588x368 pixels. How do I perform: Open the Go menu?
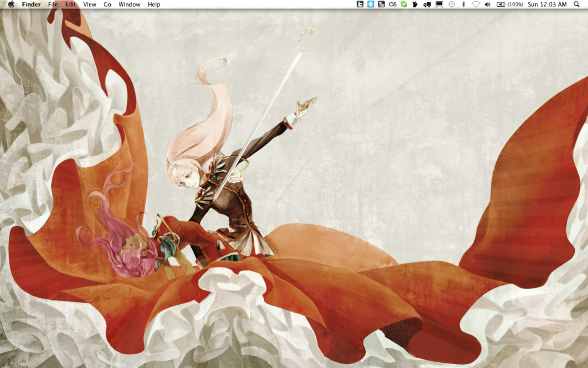107,5
